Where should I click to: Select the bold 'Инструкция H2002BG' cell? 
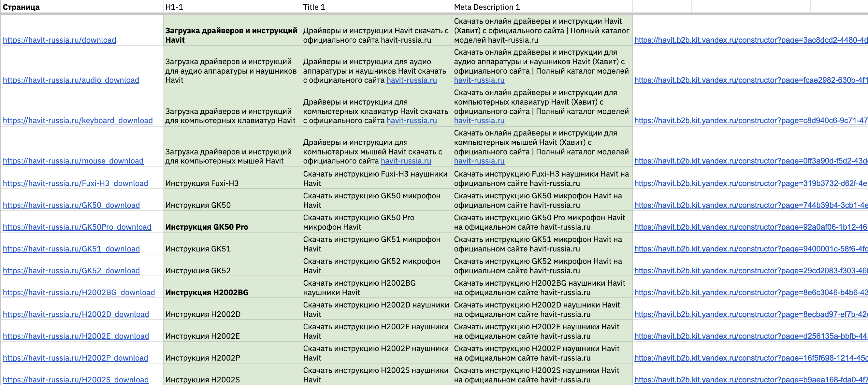coord(232,287)
